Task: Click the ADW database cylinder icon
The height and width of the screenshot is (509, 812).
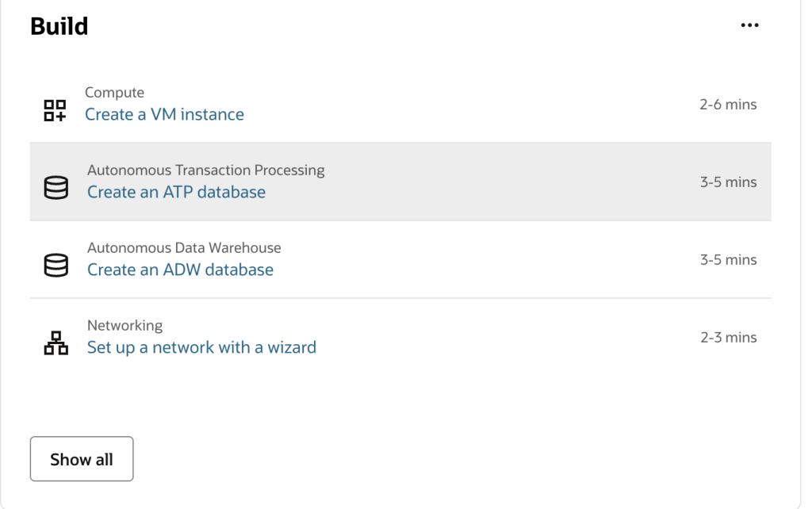Action: point(56,265)
